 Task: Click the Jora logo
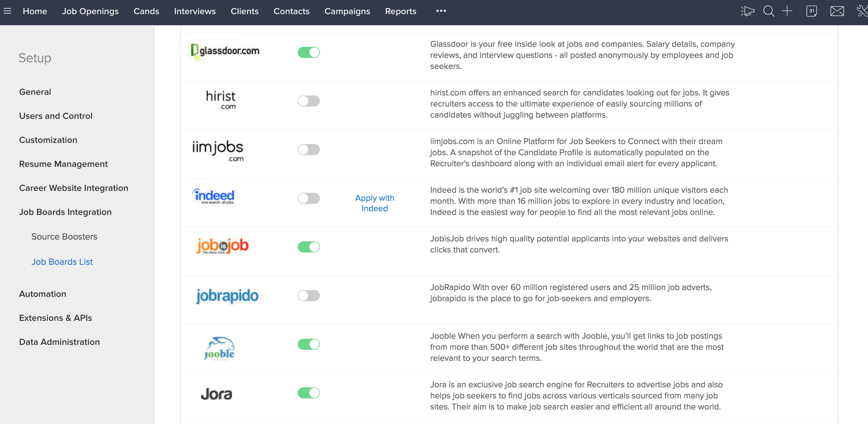pyautogui.click(x=216, y=394)
